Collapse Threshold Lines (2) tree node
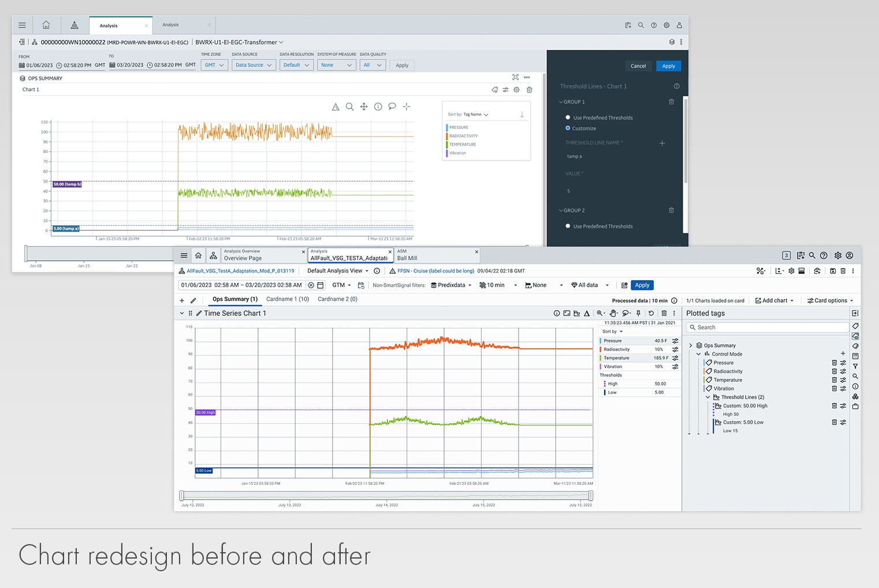 point(708,397)
